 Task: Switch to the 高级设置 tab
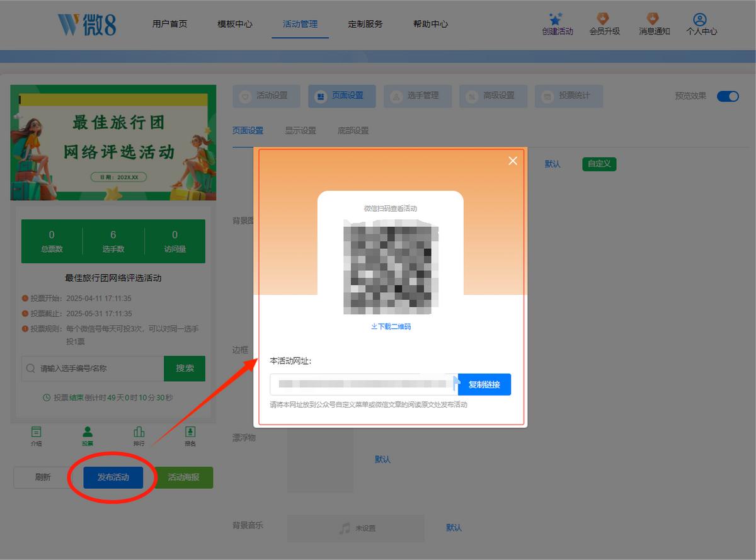[493, 96]
